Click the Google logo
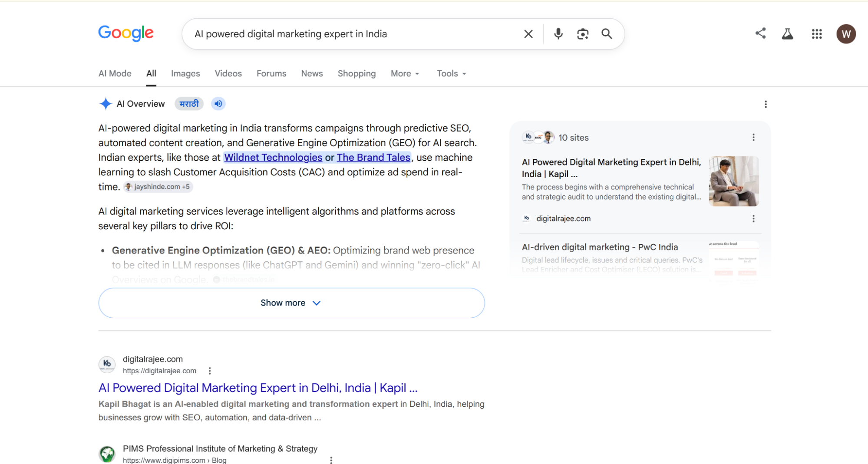Screen dimensions: 868x464 click(126, 33)
